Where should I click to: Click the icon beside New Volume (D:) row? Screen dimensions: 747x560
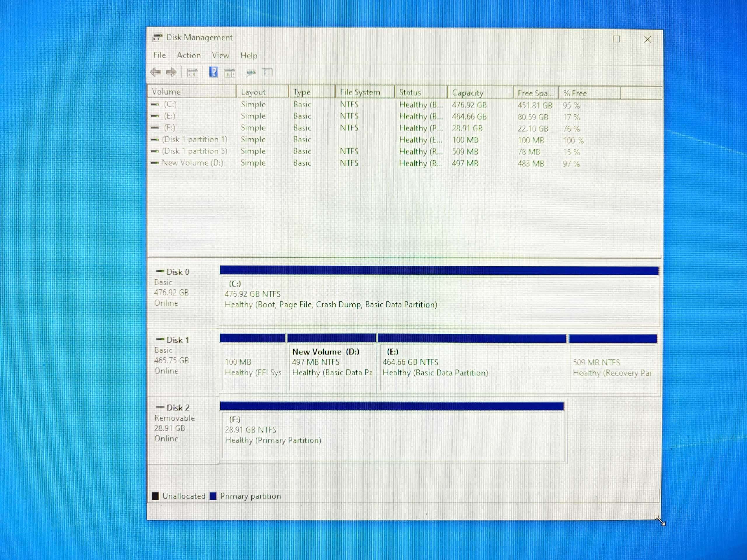click(x=155, y=163)
